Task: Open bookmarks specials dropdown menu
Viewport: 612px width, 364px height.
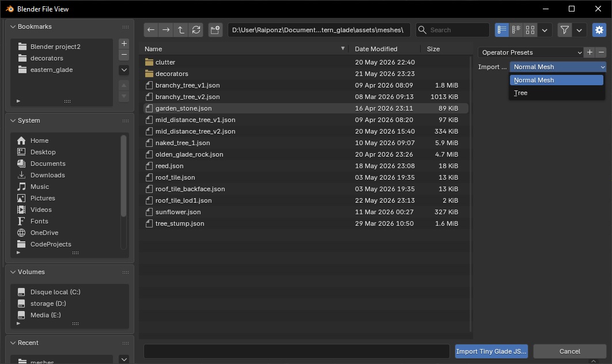Action: click(124, 70)
